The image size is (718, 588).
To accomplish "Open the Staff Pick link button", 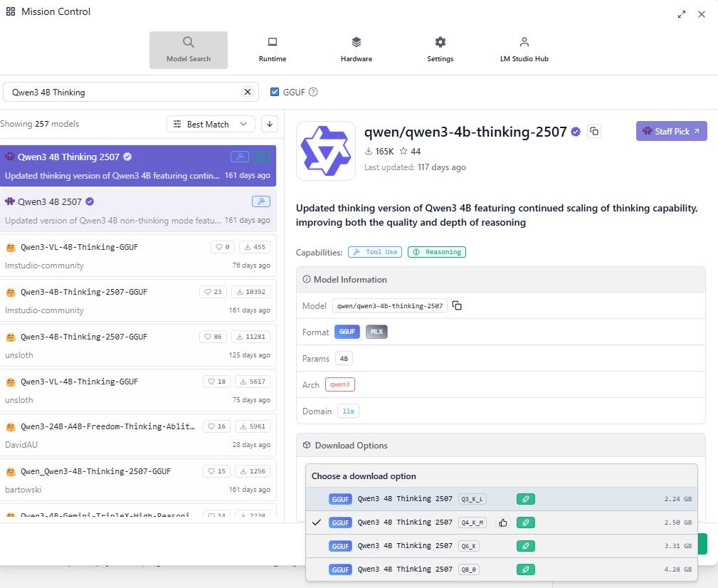I will click(671, 132).
